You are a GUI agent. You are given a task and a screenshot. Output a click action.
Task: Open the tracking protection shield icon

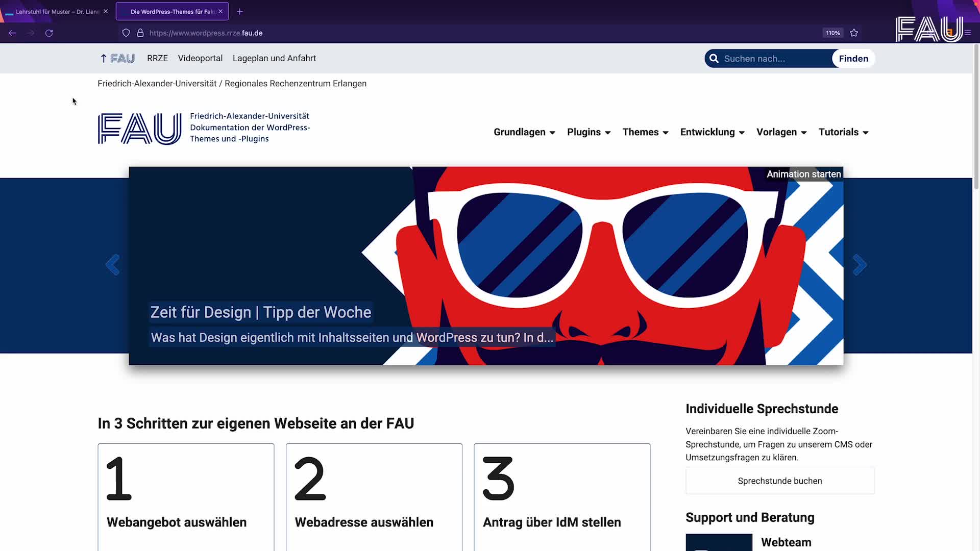pyautogui.click(x=126, y=33)
